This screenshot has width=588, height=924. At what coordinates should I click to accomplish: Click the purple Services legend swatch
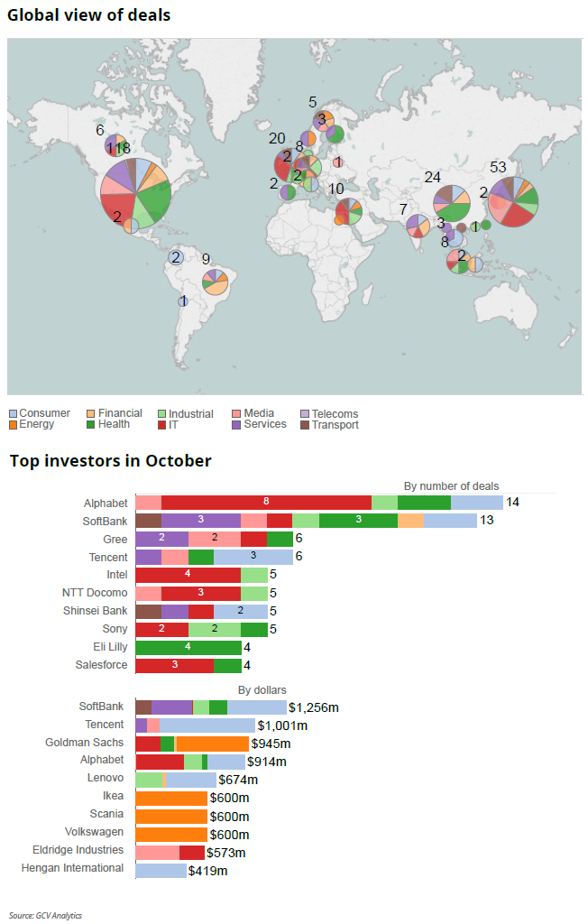pos(237,425)
